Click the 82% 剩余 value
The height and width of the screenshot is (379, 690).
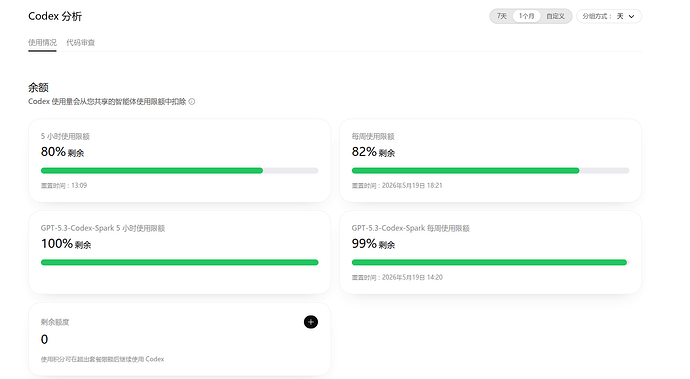pos(373,152)
